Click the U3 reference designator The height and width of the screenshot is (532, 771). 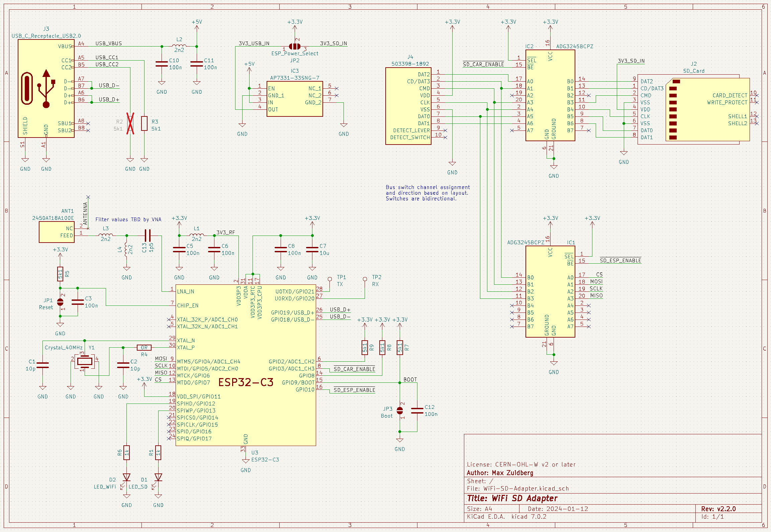pyautogui.click(x=255, y=452)
